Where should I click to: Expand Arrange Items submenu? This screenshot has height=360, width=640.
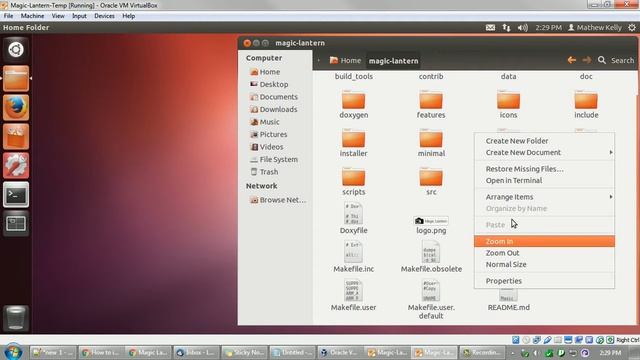pos(544,197)
